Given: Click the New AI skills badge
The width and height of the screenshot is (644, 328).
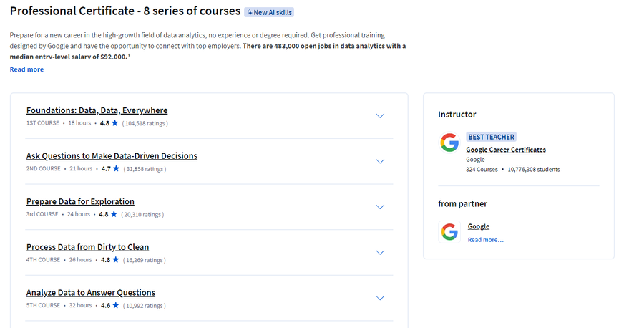Looking at the screenshot, I should coord(269,12).
